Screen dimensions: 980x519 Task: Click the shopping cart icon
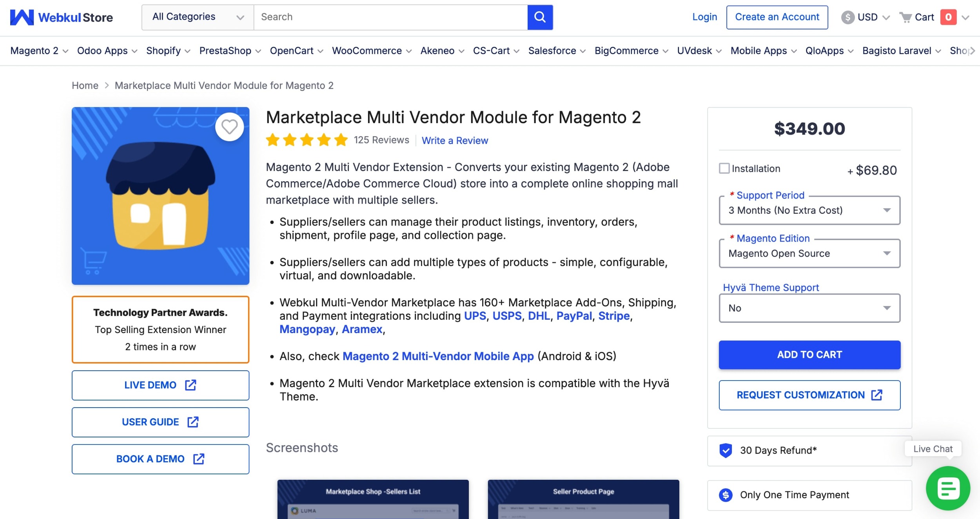pos(906,17)
